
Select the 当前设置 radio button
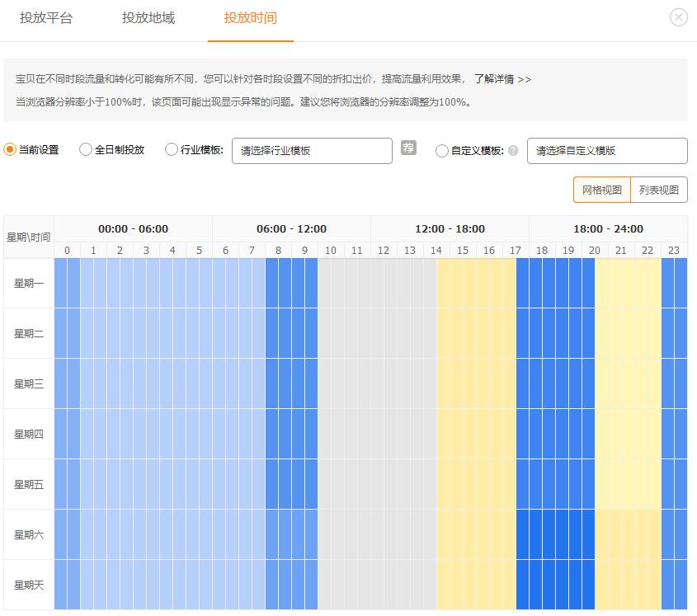pyautogui.click(x=10, y=150)
